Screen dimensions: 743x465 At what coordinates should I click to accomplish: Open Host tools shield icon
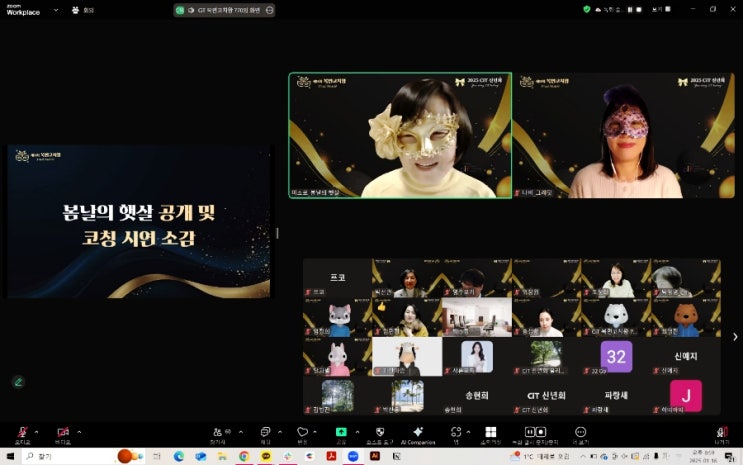pos(380,432)
